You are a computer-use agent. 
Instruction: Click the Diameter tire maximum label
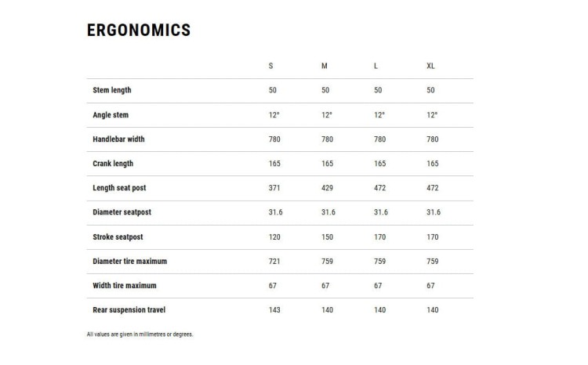coord(129,261)
